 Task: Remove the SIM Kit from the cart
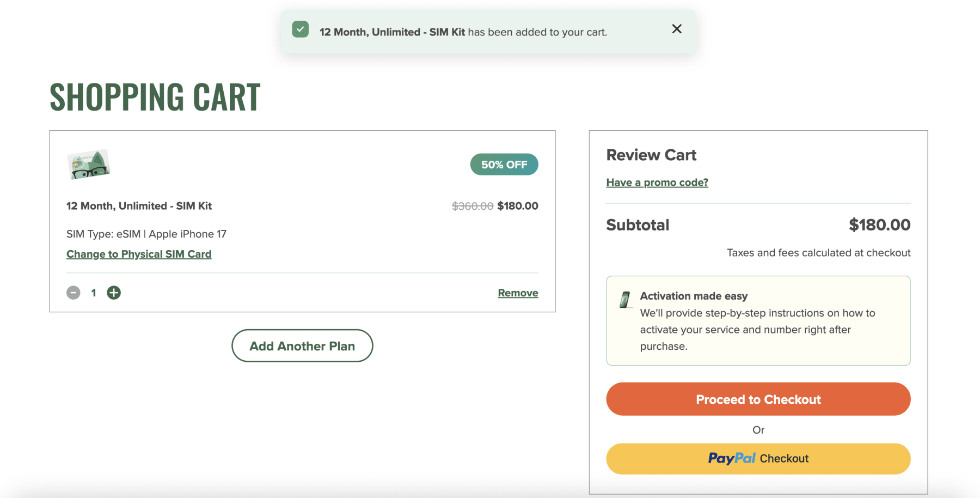pyautogui.click(x=518, y=293)
